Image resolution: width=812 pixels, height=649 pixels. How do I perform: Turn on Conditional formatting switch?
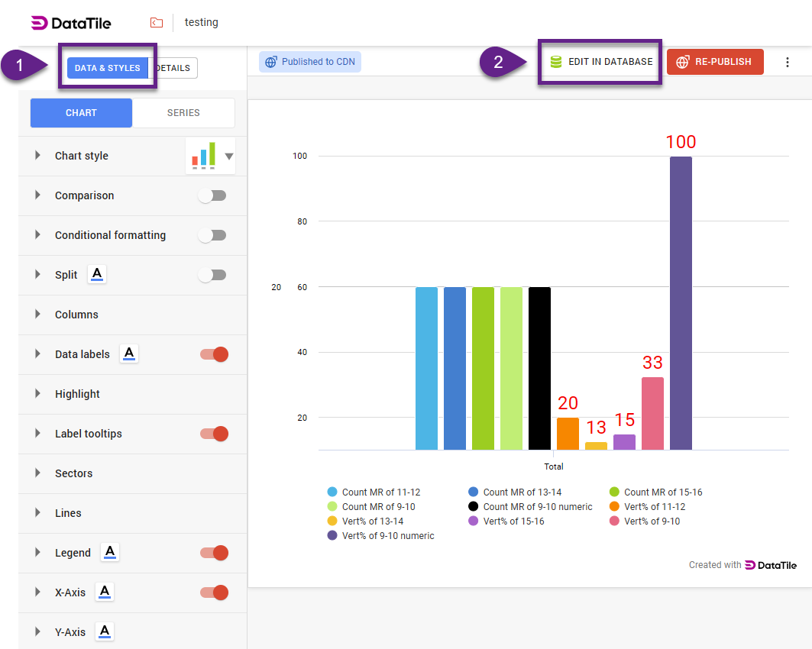tap(212, 235)
